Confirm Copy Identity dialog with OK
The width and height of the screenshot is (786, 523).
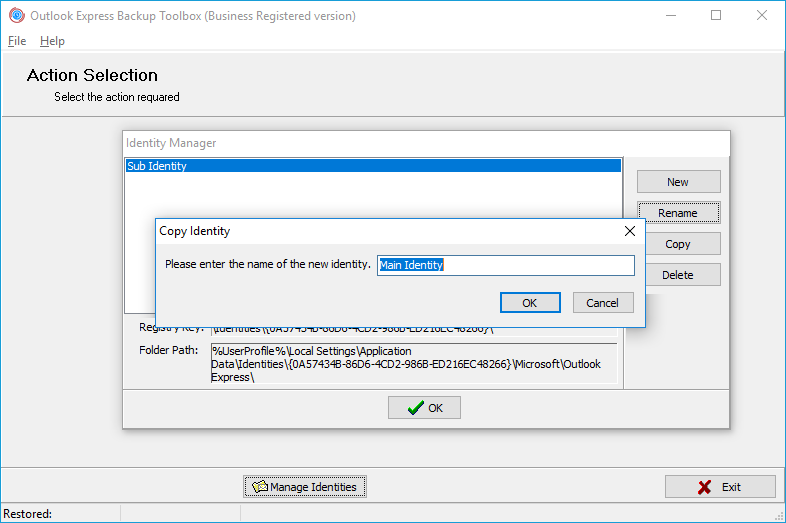[x=529, y=303]
